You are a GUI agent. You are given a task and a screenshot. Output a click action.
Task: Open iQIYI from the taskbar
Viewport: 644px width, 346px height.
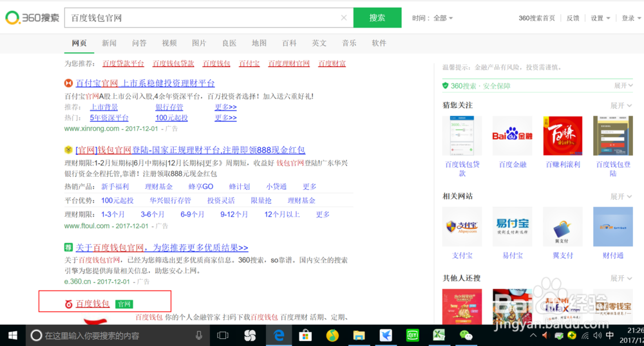point(412,335)
